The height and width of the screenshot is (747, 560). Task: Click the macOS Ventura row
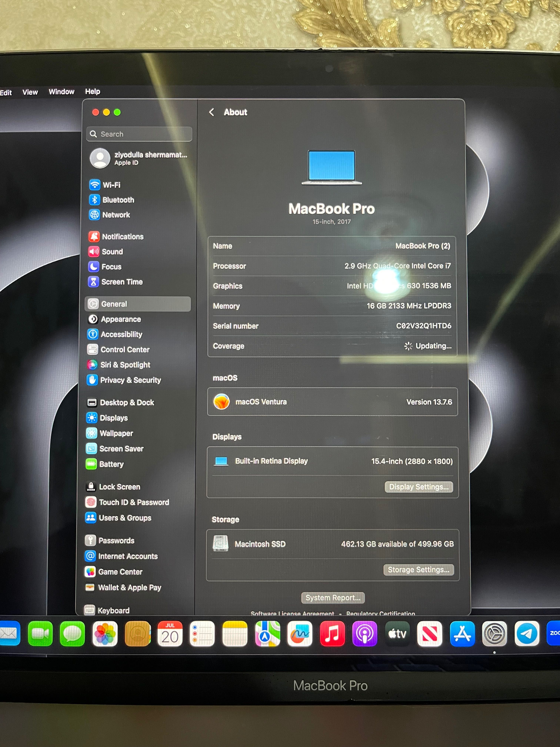click(x=332, y=402)
